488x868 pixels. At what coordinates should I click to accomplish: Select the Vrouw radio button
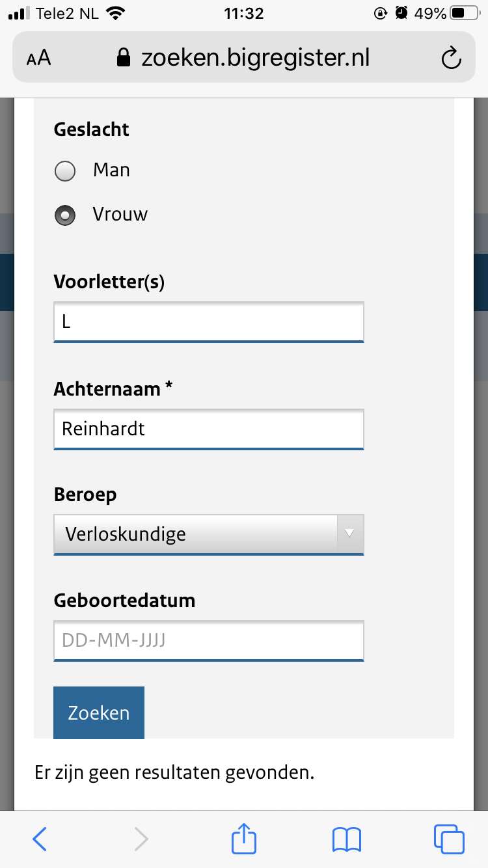coord(65,215)
